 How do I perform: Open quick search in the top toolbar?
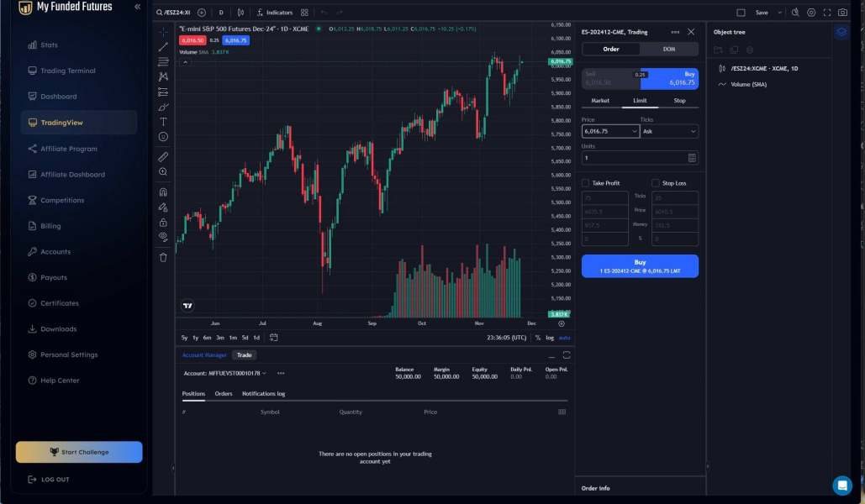(x=795, y=12)
